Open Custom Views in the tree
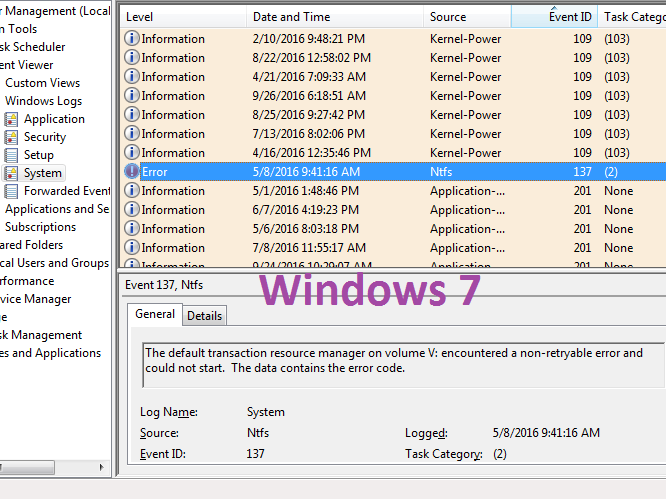The height and width of the screenshot is (499, 666). click(42, 83)
